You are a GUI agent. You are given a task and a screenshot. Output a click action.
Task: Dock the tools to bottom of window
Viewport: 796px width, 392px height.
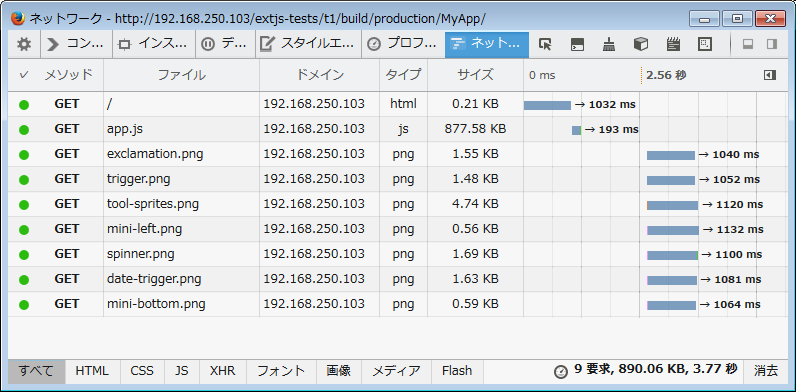(x=747, y=45)
